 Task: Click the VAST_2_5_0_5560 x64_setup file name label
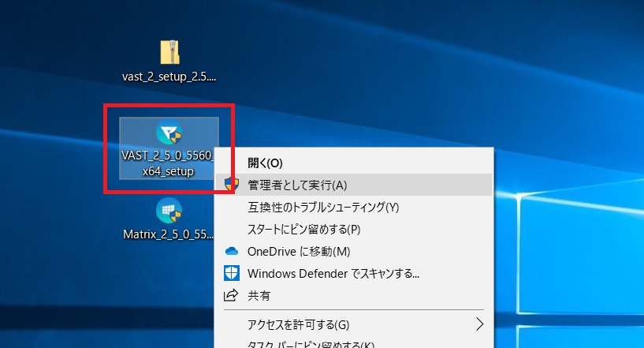[169, 163]
